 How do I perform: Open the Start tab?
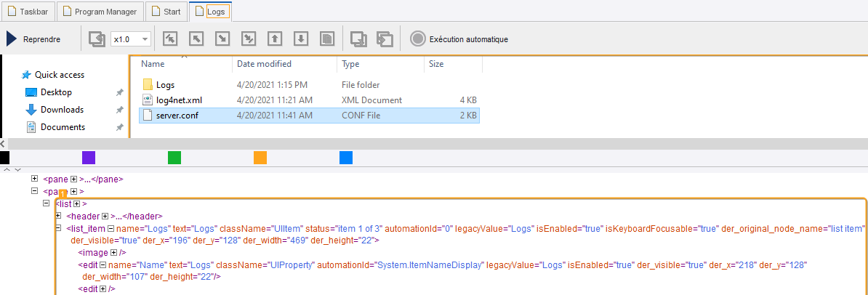[166, 12]
